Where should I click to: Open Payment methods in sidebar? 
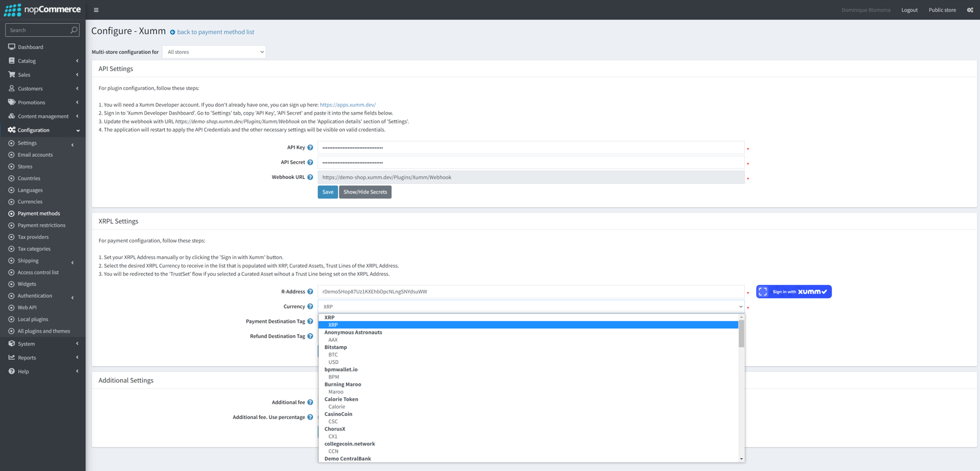pos(39,214)
